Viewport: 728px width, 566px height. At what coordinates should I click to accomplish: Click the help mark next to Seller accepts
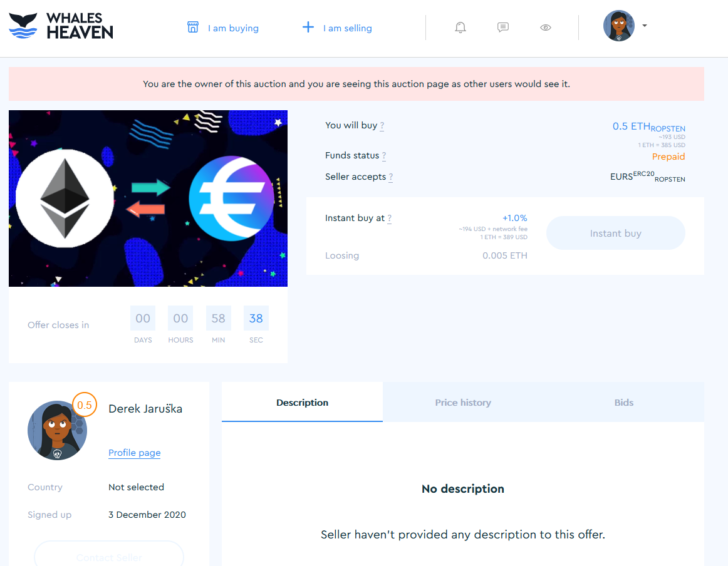click(x=391, y=177)
